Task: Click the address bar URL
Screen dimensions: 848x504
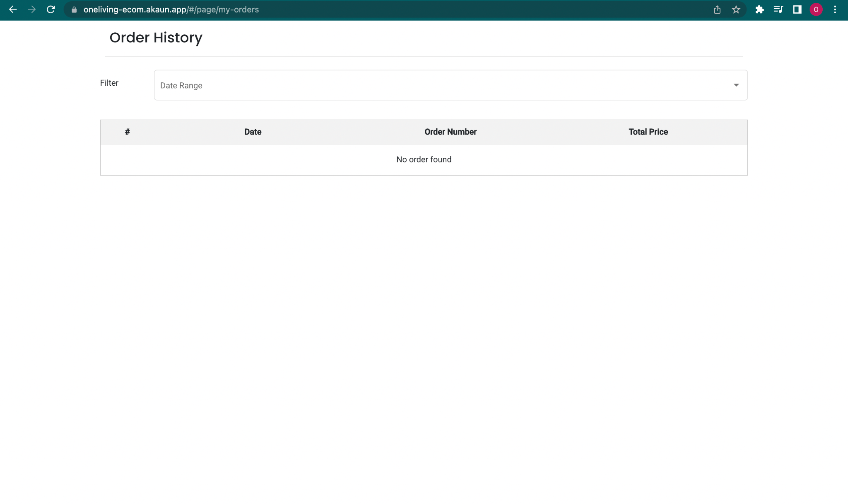Action: [x=171, y=10]
